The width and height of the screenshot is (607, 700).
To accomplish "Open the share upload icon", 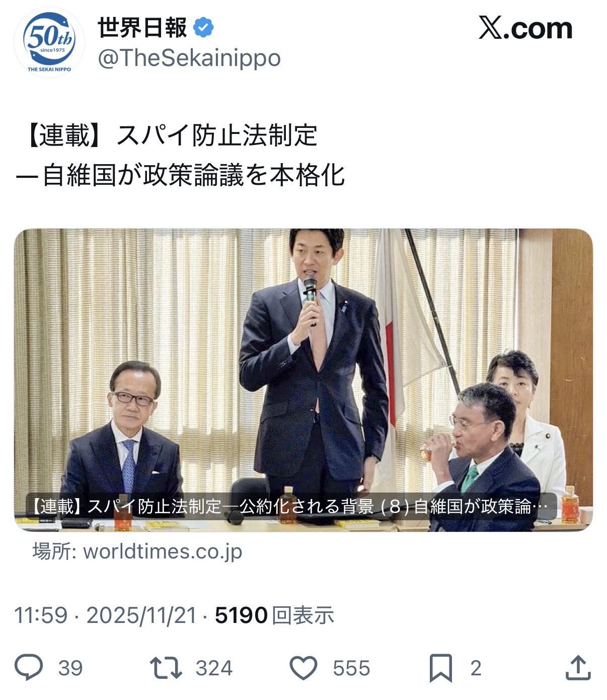I will tap(578, 668).
